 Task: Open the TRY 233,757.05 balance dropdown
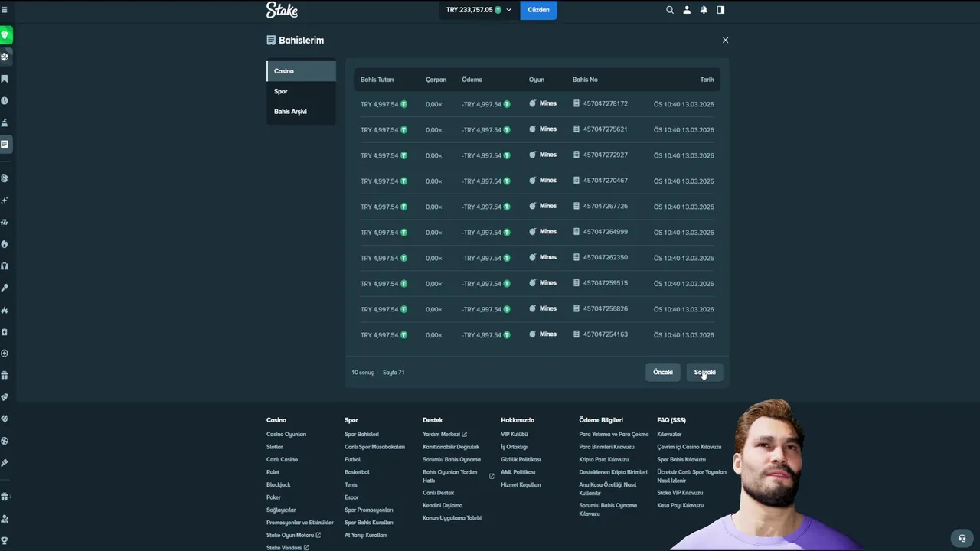tap(479, 10)
